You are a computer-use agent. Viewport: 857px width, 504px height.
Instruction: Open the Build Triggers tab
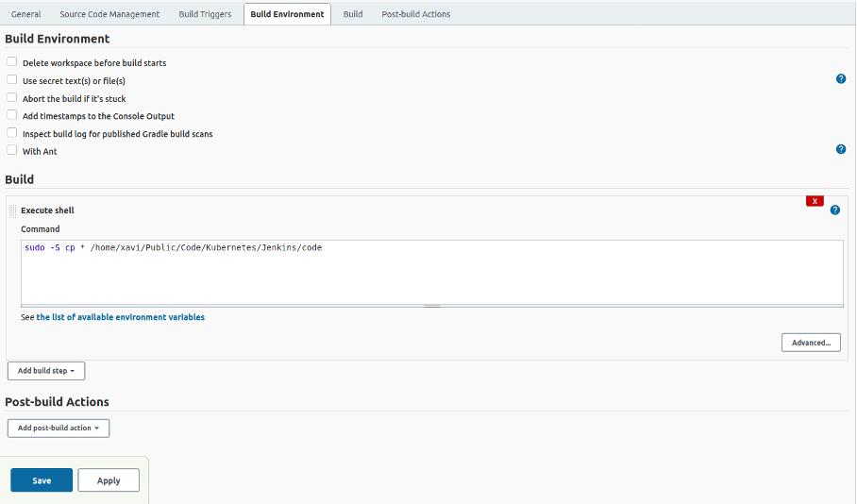tap(205, 14)
